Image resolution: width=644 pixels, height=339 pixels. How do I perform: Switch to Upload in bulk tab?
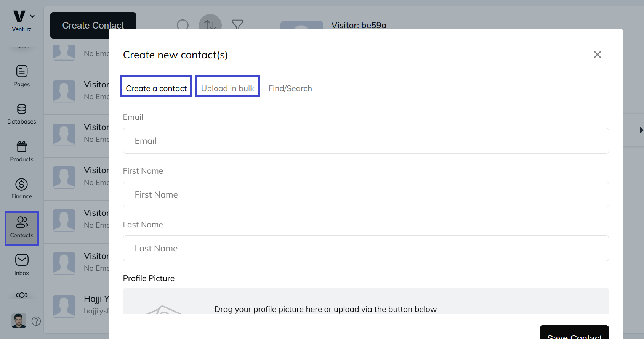(227, 88)
